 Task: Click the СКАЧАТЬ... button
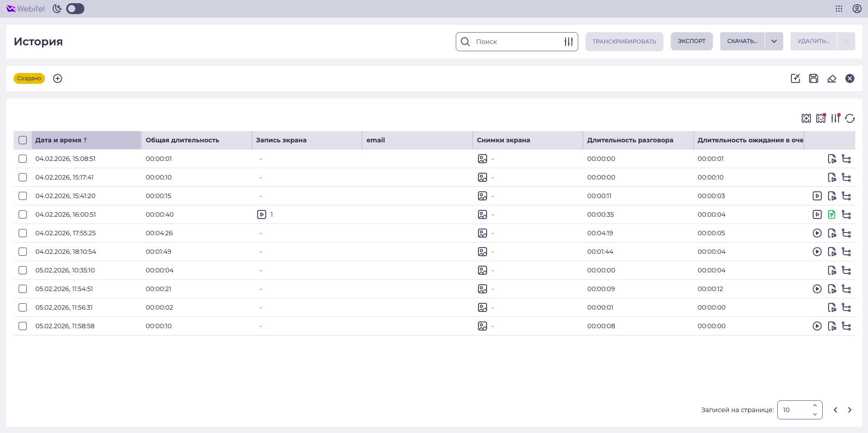click(x=742, y=41)
